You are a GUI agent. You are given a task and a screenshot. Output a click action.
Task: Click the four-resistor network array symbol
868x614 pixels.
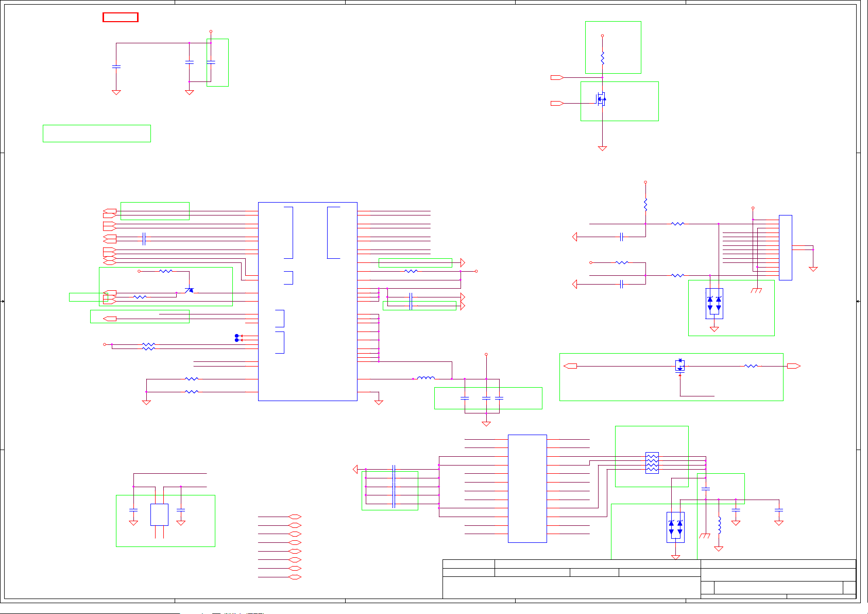pyautogui.click(x=652, y=463)
